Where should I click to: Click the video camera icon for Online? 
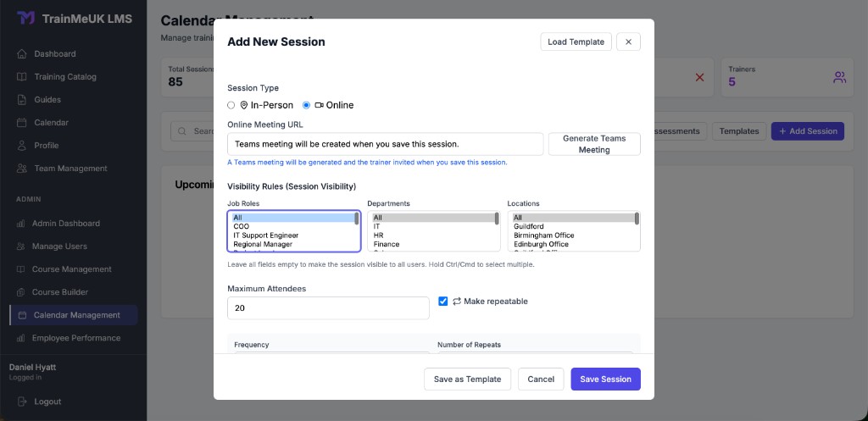click(x=319, y=105)
